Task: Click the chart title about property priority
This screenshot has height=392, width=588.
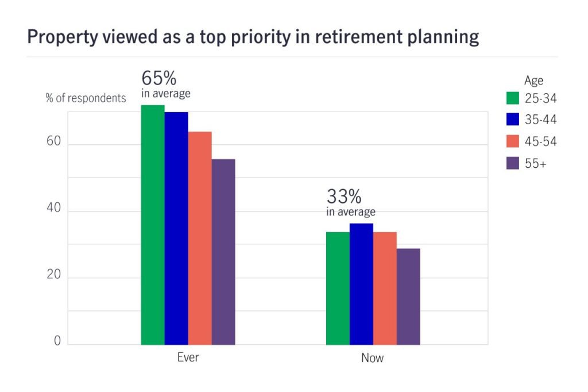Action: (253, 37)
